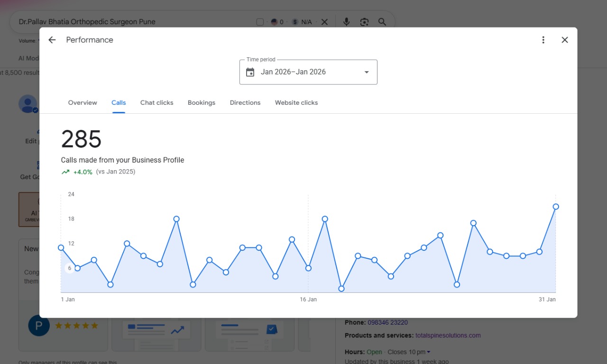This screenshot has height=364, width=607.
Task: Click the '1 Jan' axis label
Action: pos(68,300)
